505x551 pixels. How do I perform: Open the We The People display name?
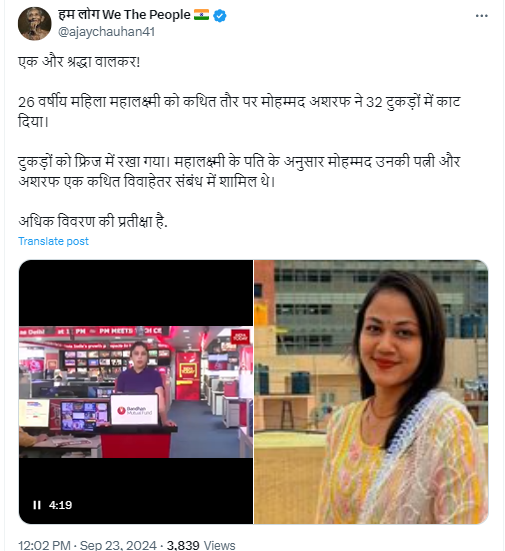click(x=124, y=15)
